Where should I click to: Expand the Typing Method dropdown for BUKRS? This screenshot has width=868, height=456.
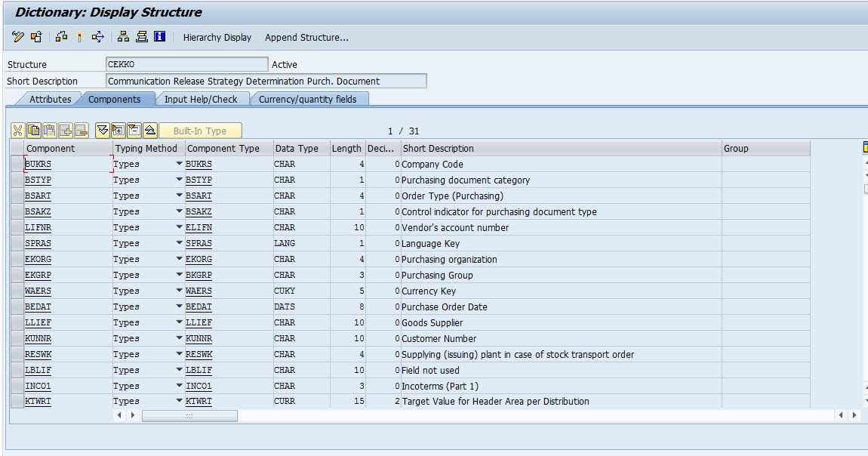179,164
